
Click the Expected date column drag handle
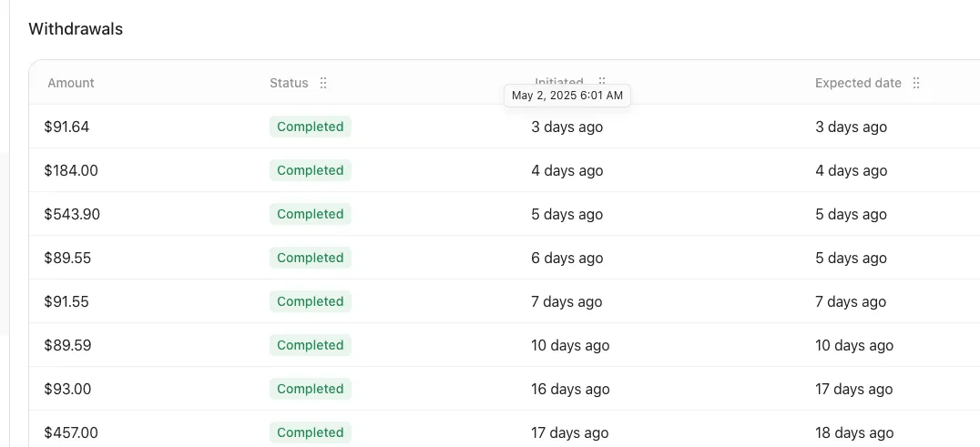pyautogui.click(x=916, y=83)
